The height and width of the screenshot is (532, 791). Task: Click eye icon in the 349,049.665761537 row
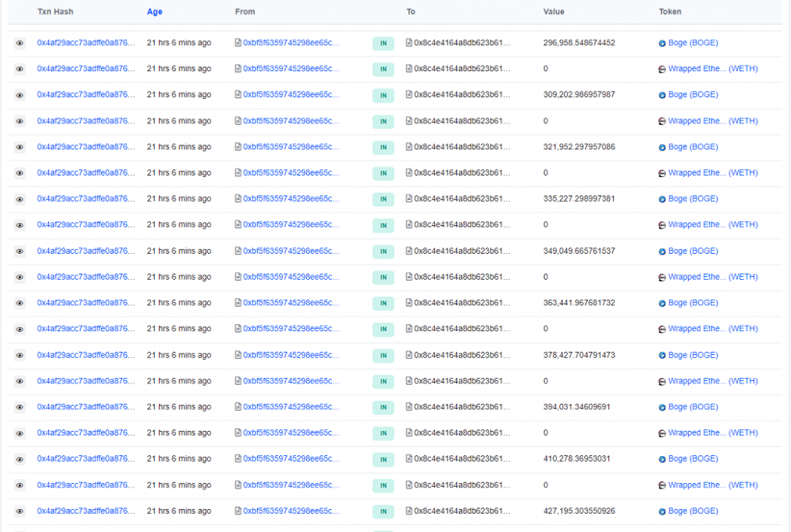coord(20,251)
